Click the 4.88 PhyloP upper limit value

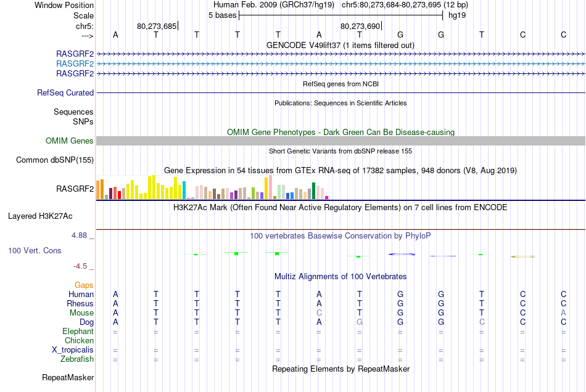coord(79,235)
